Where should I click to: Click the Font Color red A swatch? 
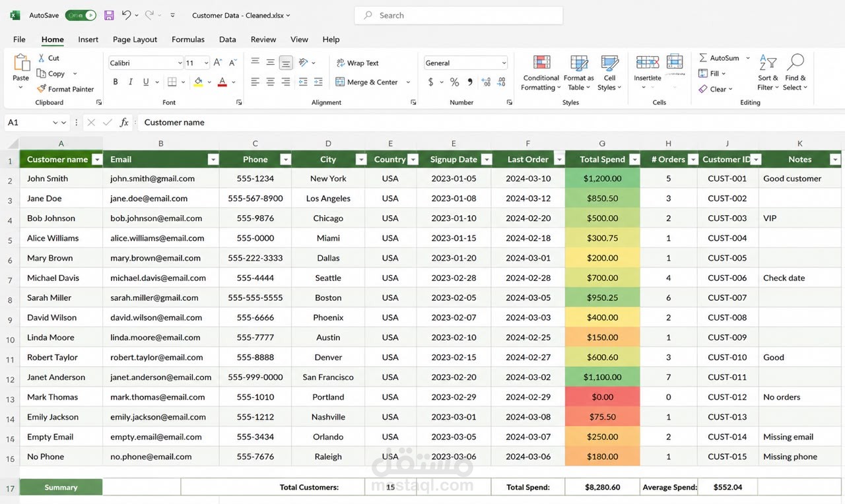point(222,82)
